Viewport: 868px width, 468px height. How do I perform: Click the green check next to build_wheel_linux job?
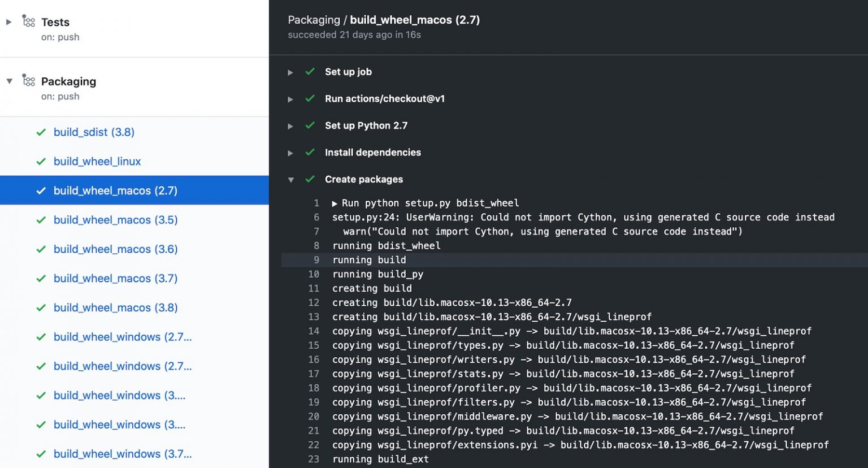point(41,161)
